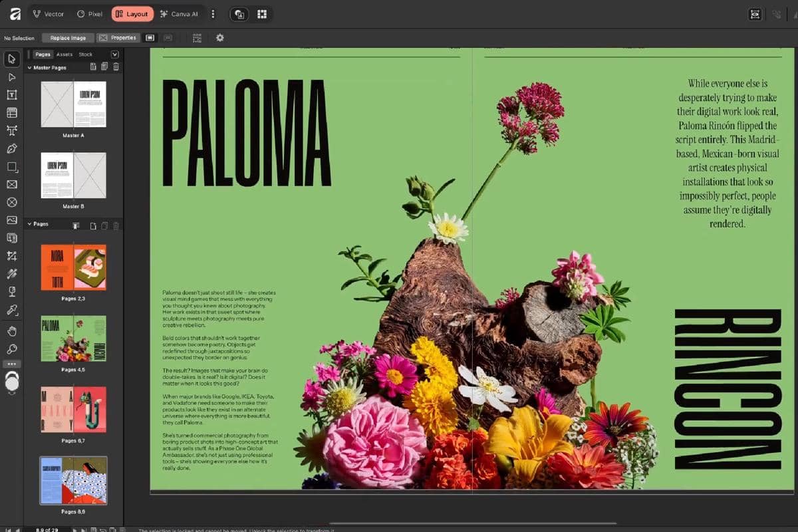Select the Master A thumbnail
Image resolution: width=798 pixels, height=532 pixels.
pyautogui.click(x=74, y=104)
